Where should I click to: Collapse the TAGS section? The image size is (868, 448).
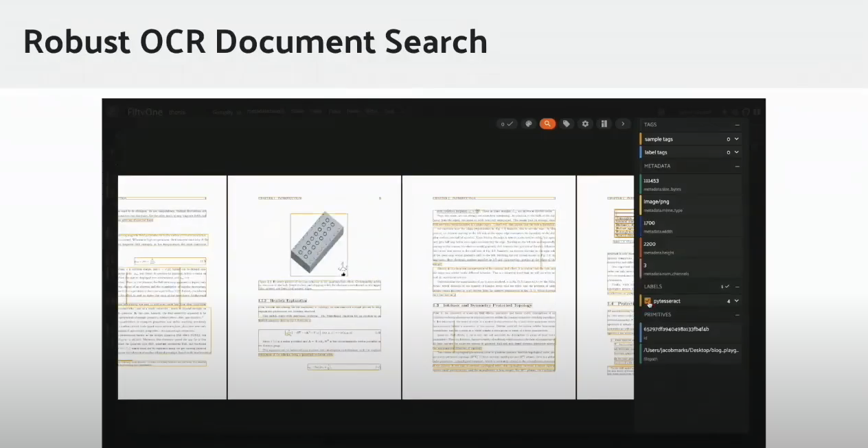(737, 125)
